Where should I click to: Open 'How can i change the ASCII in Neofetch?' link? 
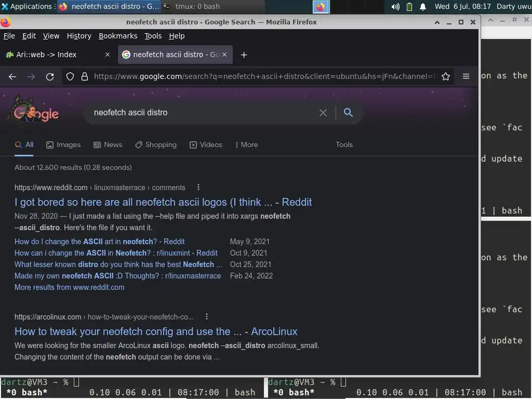click(116, 253)
